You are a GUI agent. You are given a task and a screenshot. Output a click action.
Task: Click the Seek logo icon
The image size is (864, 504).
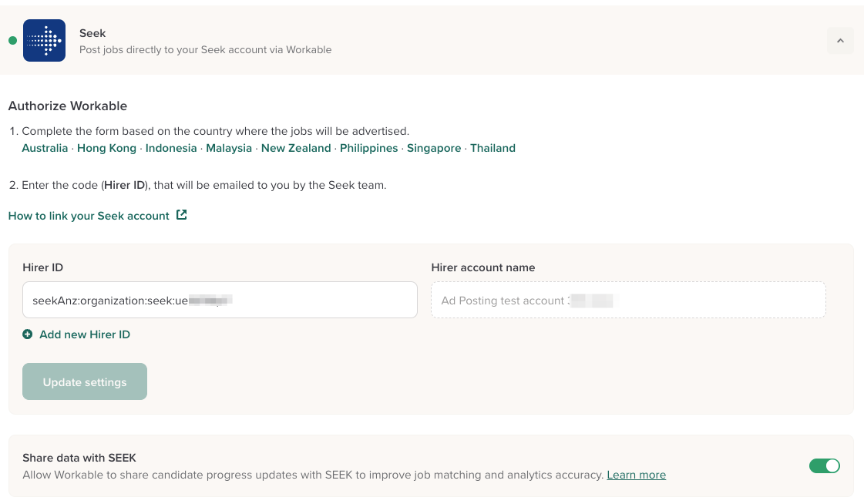coord(44,41)
